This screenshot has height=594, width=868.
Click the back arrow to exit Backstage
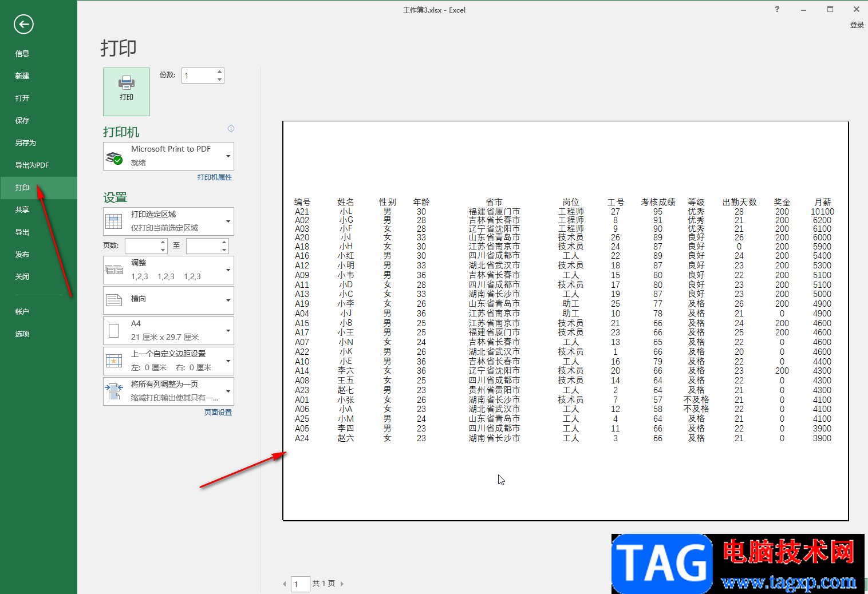point(23,24)
